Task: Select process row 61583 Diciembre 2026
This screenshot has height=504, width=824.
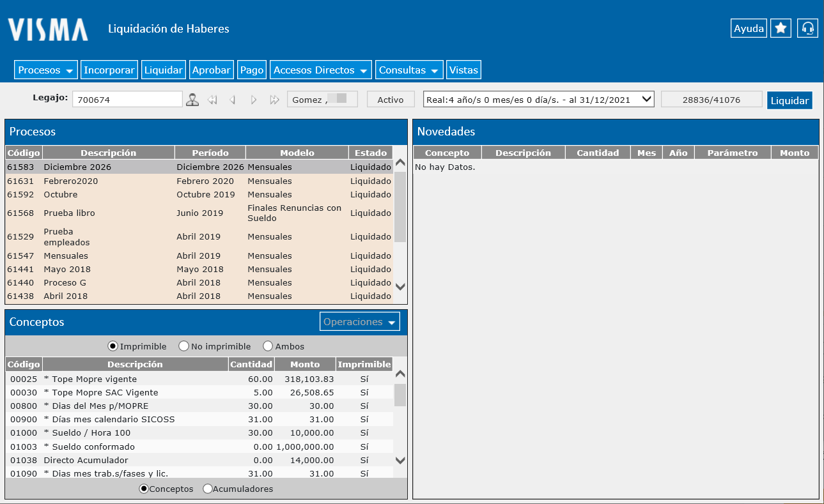Action: (x=199, y=167)
